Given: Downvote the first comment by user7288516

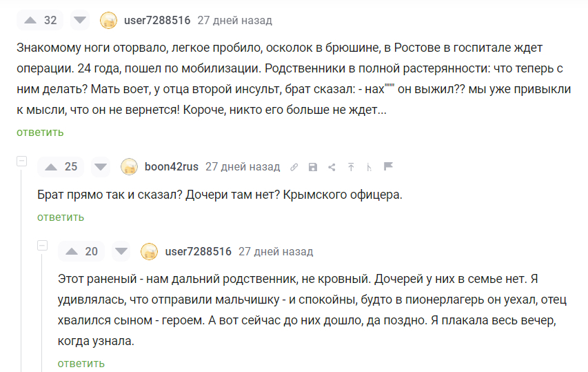Looking at the screenshot, I should (81, 21).
